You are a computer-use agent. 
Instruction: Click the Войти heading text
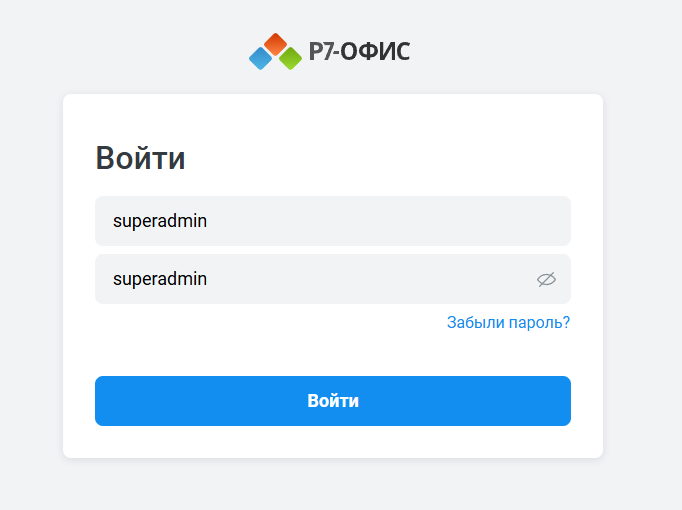(140, 159)
